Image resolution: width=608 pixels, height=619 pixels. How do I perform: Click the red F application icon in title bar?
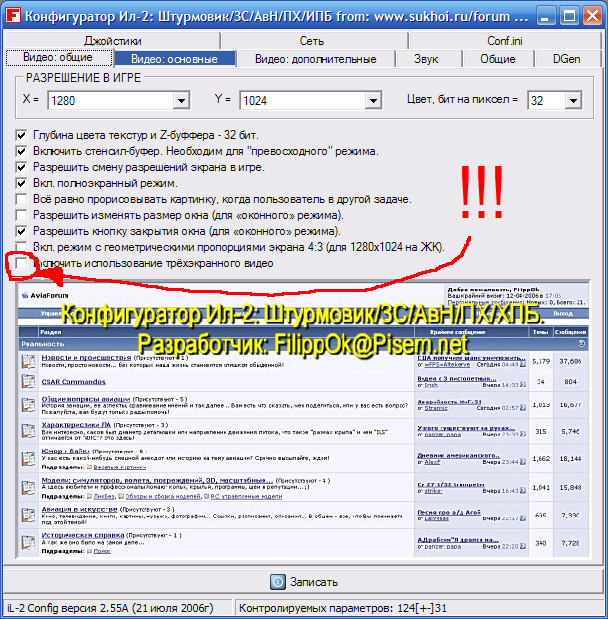[x=13, y=16]
